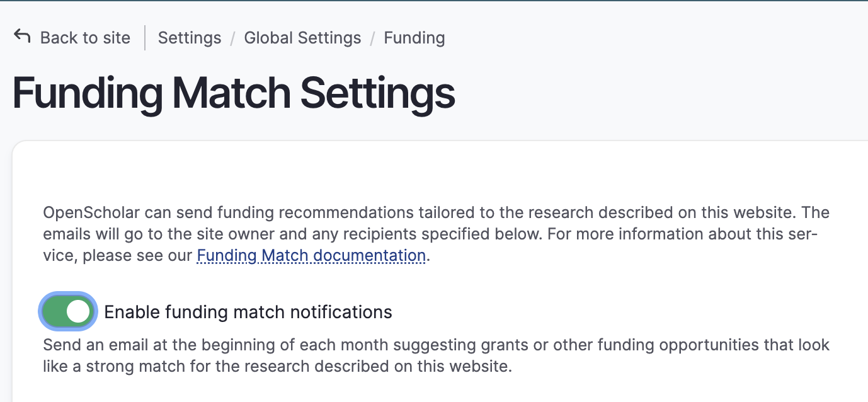Click the Enable funding match notifications label

pyautogui.click(x=248, y=311)
